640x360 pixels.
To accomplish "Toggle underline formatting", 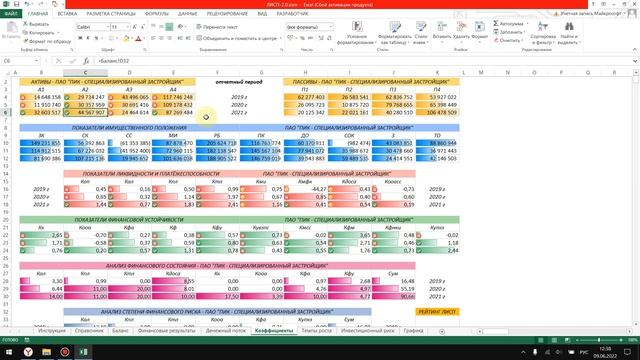I will point(96,38).
